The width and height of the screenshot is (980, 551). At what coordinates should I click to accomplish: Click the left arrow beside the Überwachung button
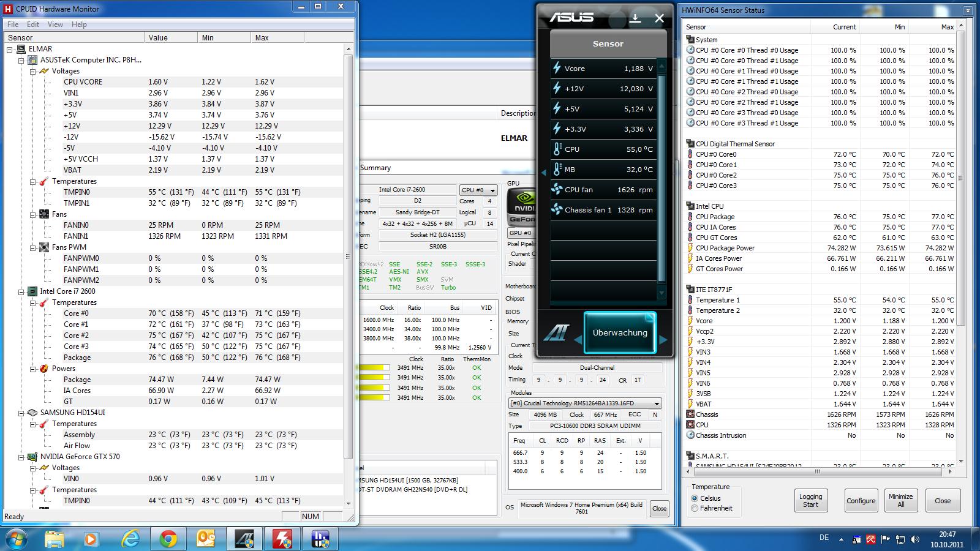pos(578,339)
